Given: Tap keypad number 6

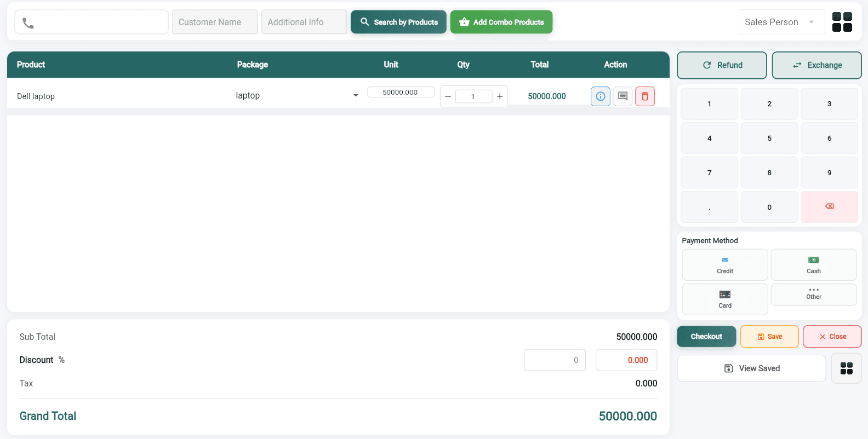Looking at the screenshot, I should [x=829, y=138].
